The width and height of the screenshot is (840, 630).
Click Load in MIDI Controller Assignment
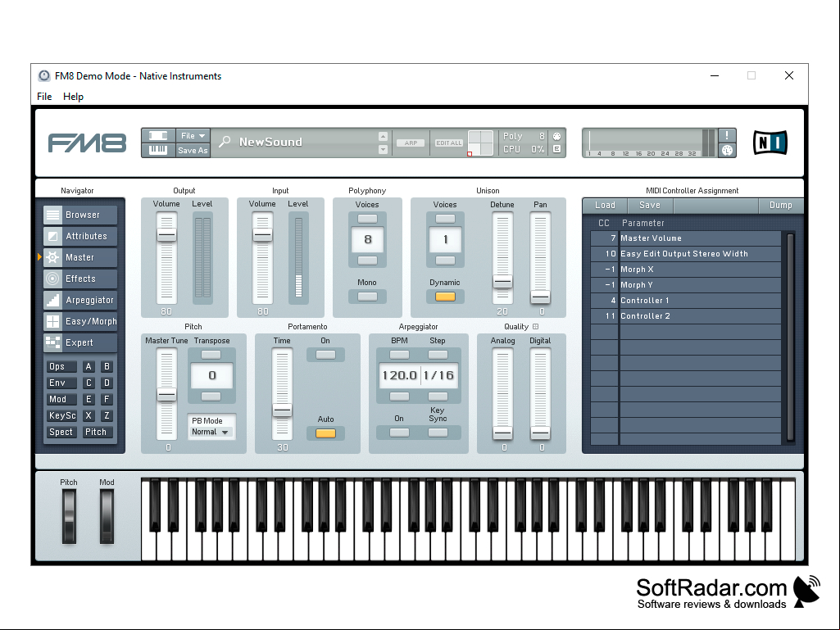click(605, 205)
